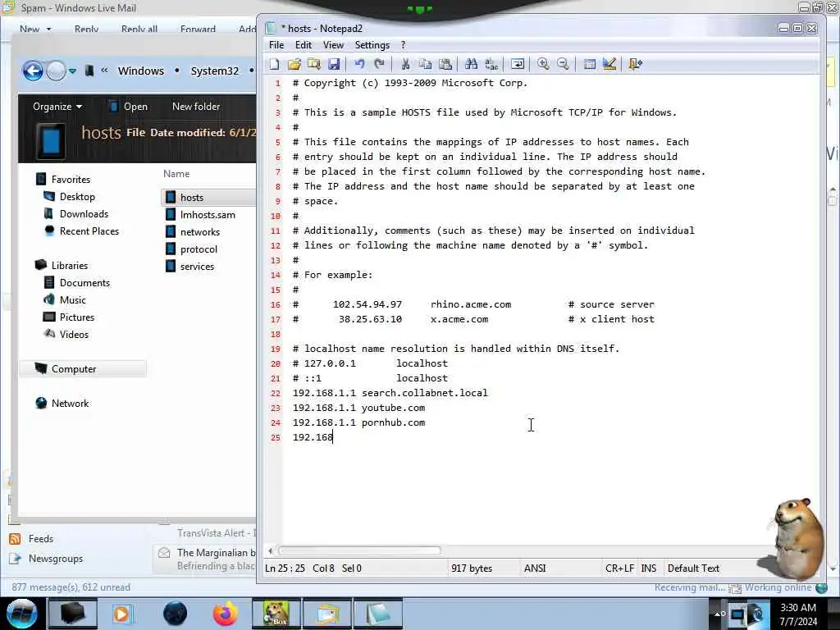Open the Replace tool icon
Viewport: 840px width, 630px height.
pos(491,64)
